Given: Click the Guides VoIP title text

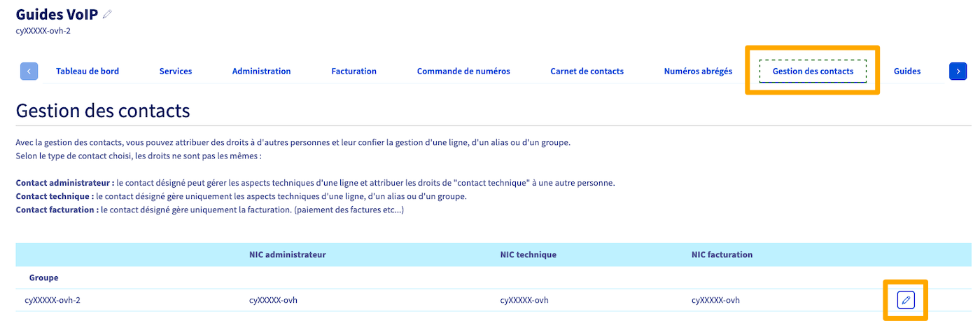Looking at the screenshot, I should (x=56, y=15).
